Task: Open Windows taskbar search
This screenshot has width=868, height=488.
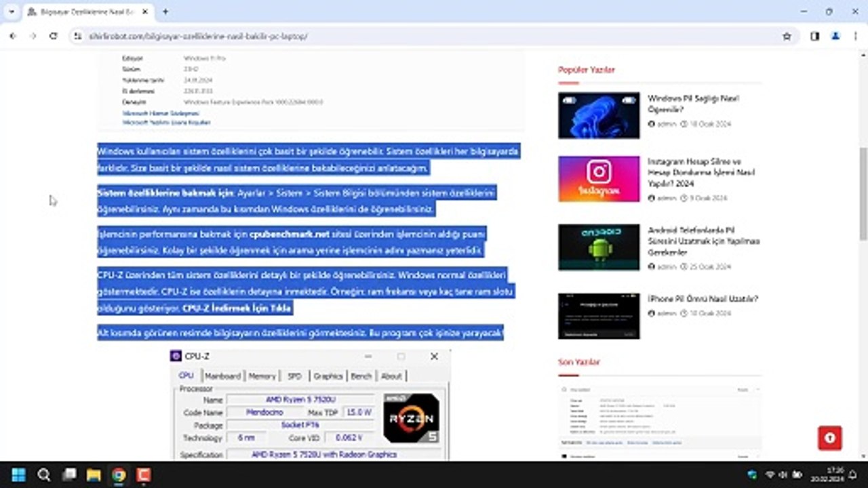Action: [44, 474]
